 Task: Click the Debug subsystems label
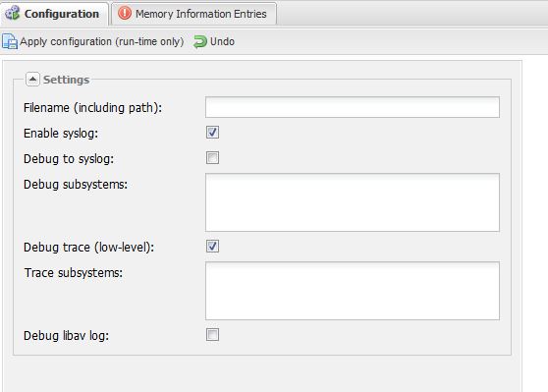[x=76, y=185]
